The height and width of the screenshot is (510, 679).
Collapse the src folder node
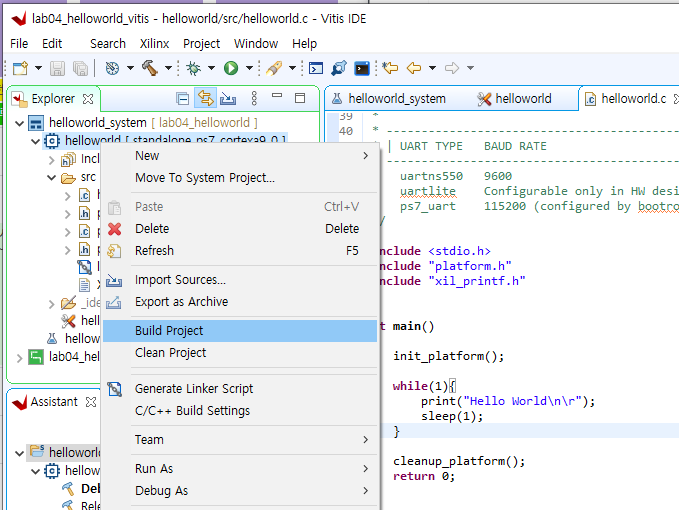click(52, 178)
